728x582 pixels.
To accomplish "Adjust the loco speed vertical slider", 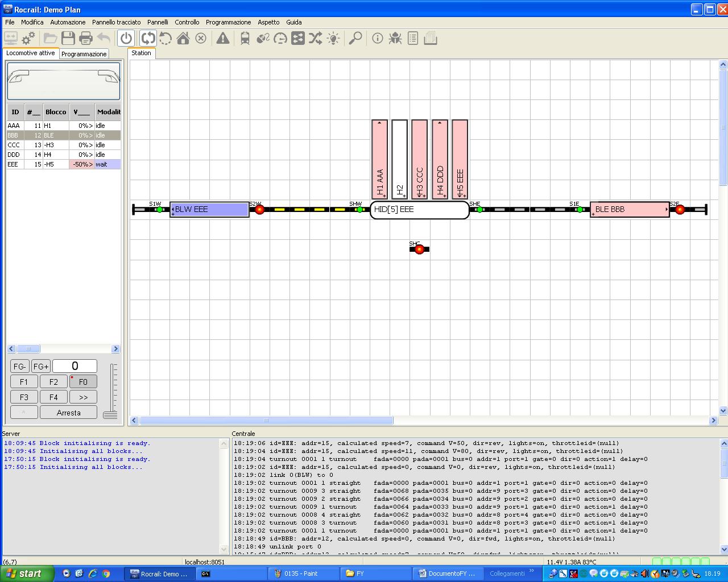I will 111,391.
